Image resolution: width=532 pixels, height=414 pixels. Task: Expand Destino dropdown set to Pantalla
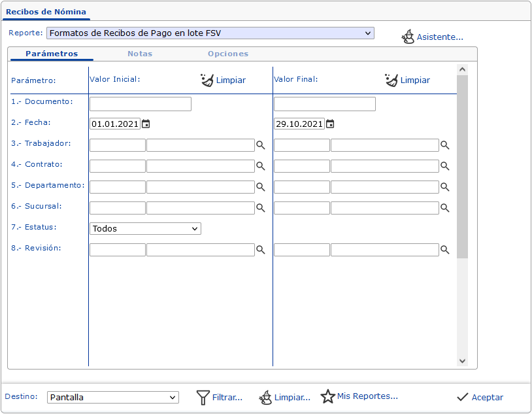[112, 397]
